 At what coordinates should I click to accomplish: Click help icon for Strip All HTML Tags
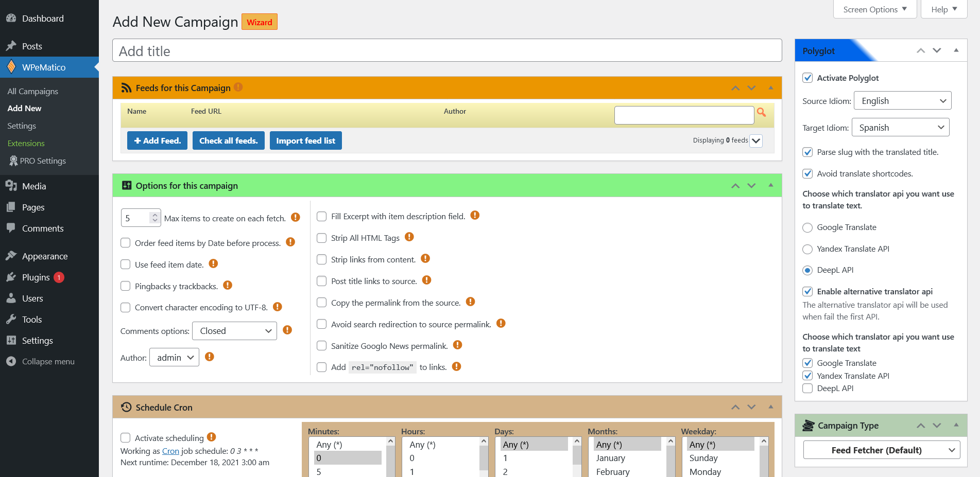point(409,237)
